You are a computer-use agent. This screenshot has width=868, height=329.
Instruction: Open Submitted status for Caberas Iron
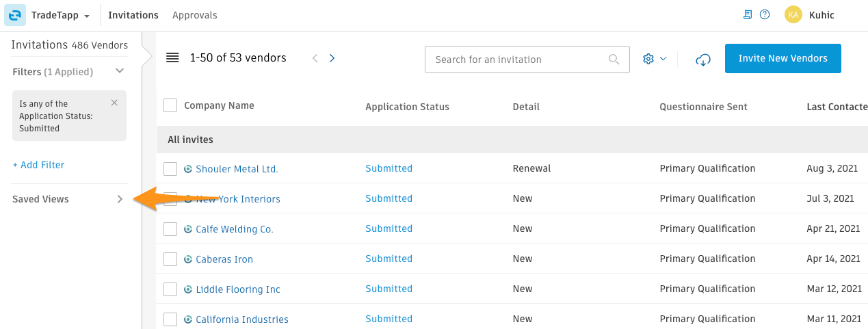[x=389, y=259]
